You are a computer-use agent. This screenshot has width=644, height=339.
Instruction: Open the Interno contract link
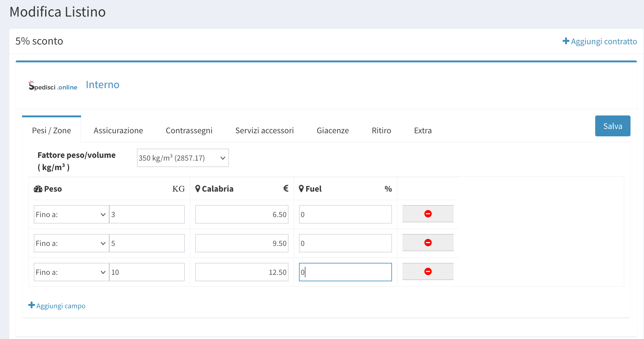point(103,85)
